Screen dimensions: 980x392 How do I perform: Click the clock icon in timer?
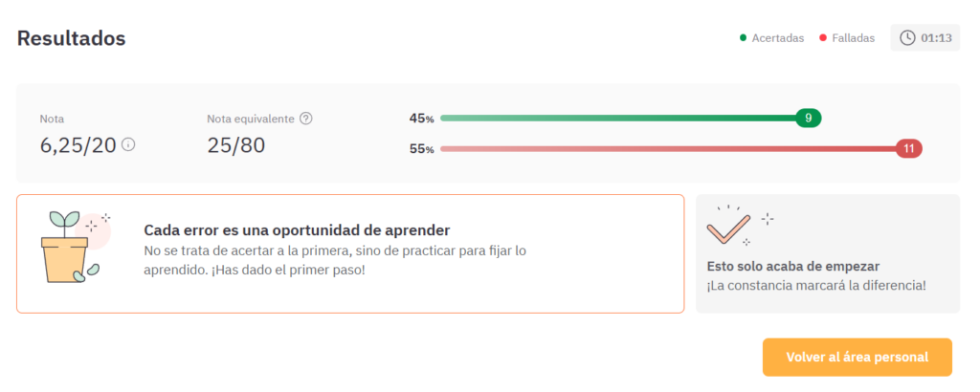[907, 38]
